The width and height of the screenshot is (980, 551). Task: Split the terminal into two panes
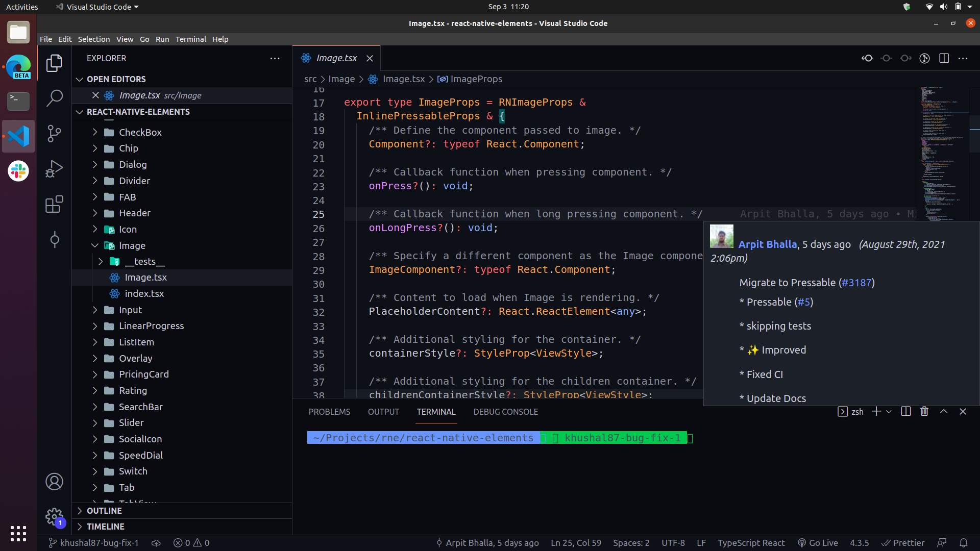tap(905, 411)
